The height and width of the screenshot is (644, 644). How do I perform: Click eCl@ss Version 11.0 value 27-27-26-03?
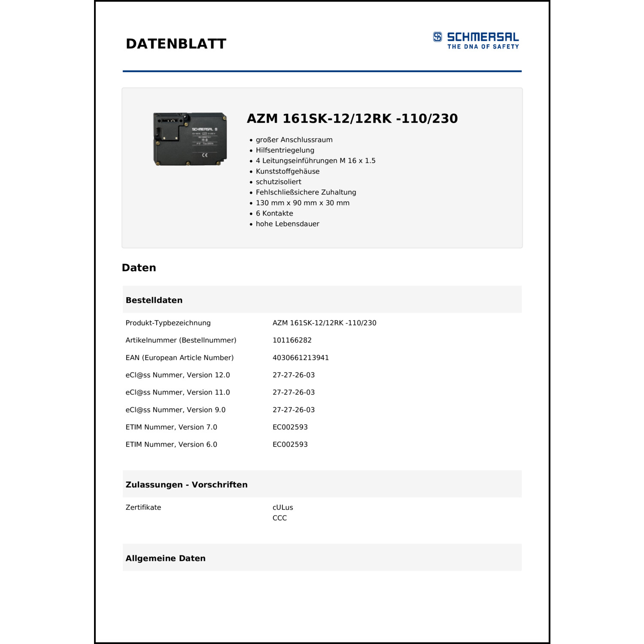click(294, 392)
